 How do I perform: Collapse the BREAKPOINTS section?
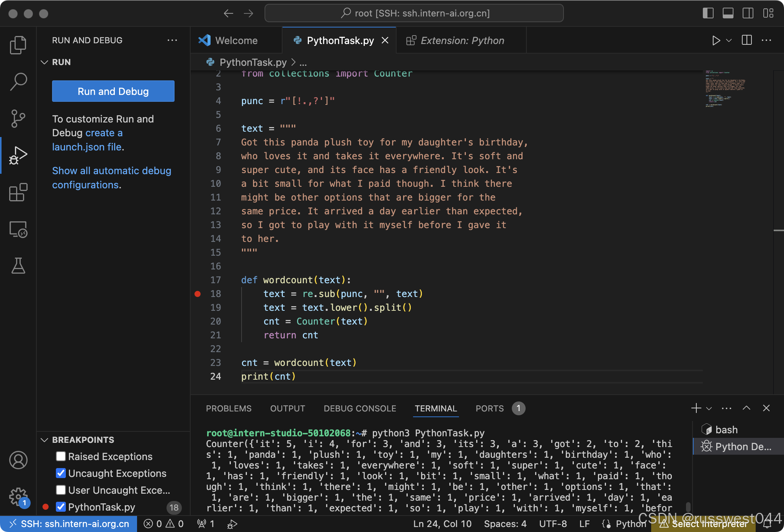[x=45, y=439]
